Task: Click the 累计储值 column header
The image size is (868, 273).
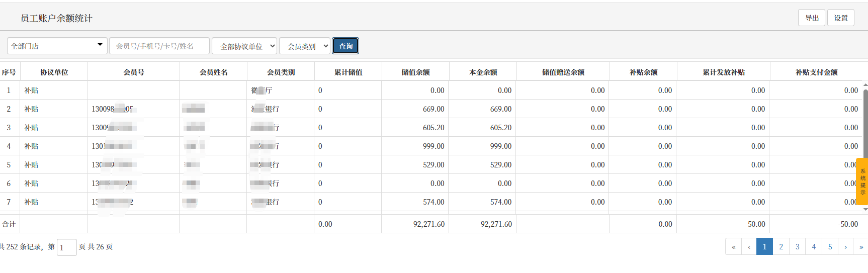Action: click(348, 72)
